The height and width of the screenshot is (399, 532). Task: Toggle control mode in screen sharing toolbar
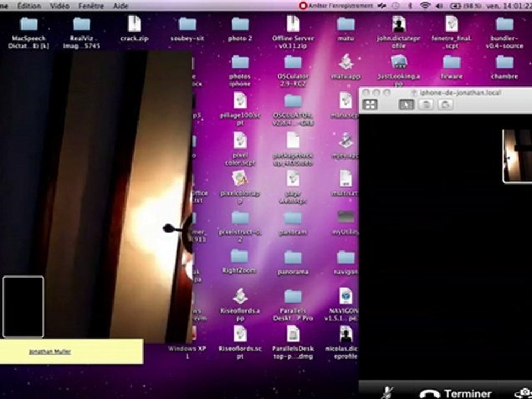pyautogui.click(x=406, y=105)
